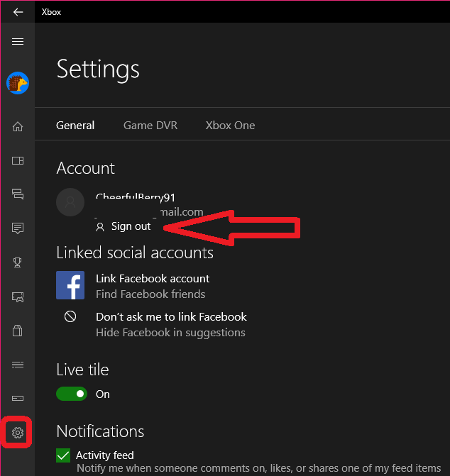Click the Live tile heading
450x476 pixels.
(x=82, y=370)
